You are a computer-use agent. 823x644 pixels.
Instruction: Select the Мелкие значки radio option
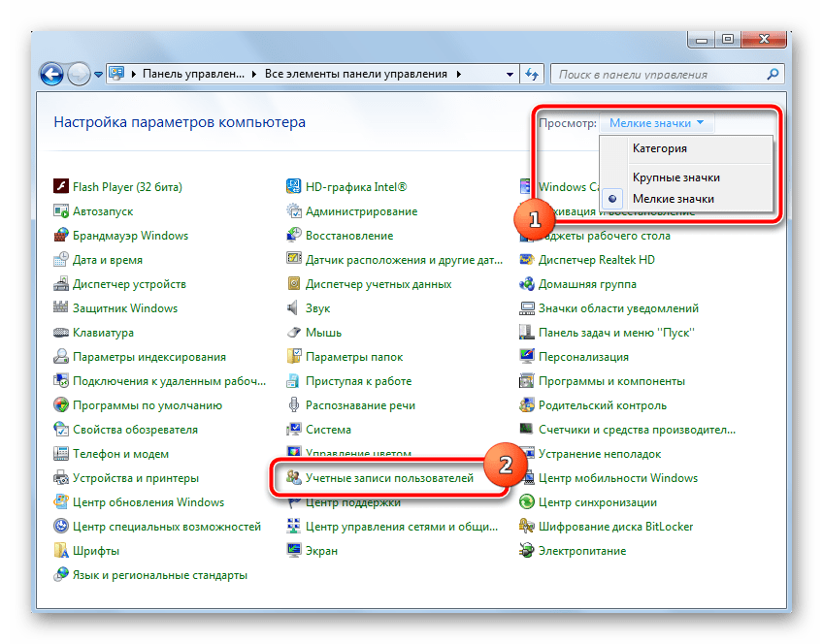[673, 199]
